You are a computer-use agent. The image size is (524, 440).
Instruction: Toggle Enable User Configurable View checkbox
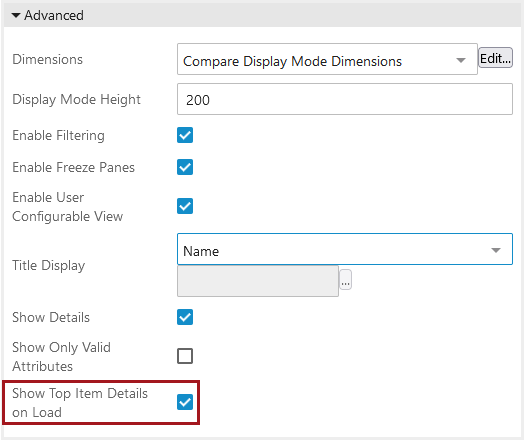click(185, 206)
